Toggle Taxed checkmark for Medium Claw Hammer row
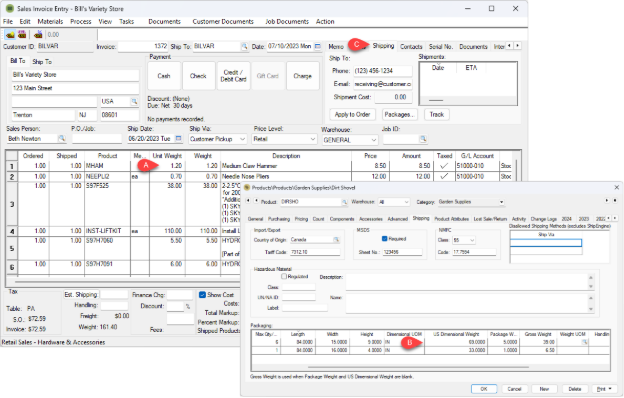This screenshot has width=624, height=398. click(x=444, y=166)
